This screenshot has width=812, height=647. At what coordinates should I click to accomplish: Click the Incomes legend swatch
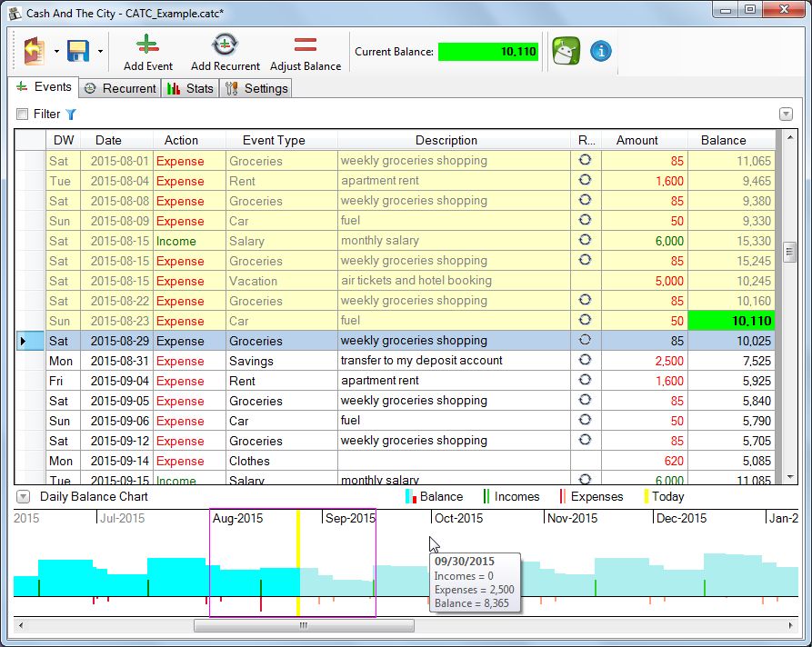tap(486, 496)
